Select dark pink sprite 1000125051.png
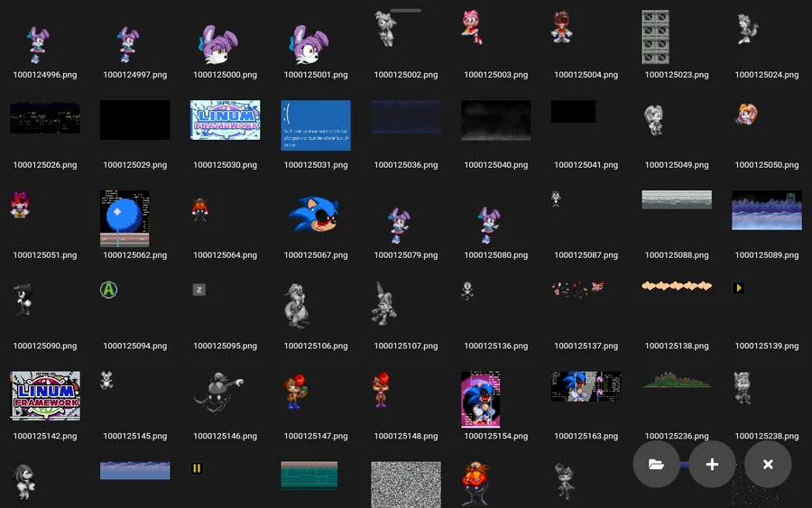This screenshot has height=508, width=812. [x=20, y=205]
